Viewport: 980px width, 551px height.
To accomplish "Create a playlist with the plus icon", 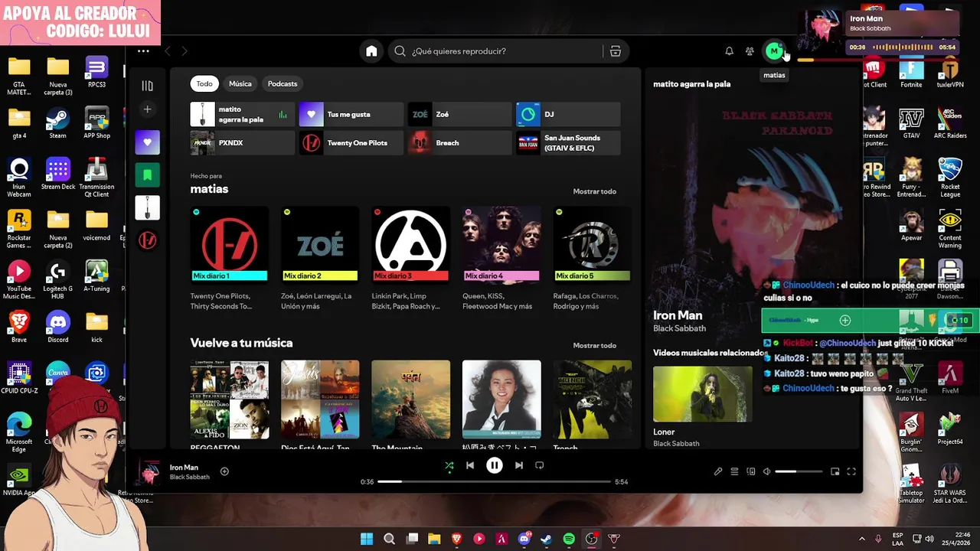I will click(147, 109).
